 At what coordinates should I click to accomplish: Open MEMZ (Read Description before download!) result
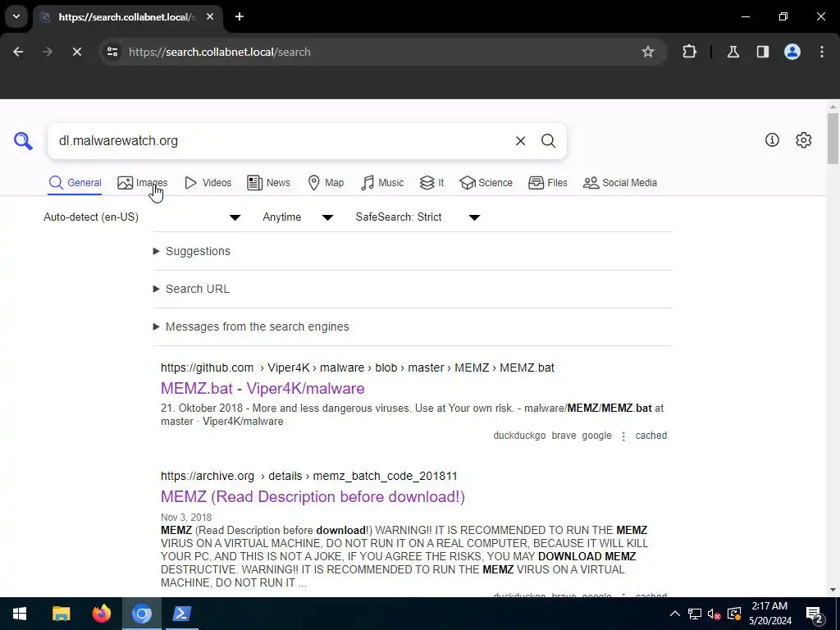click(x=313, y=496)
